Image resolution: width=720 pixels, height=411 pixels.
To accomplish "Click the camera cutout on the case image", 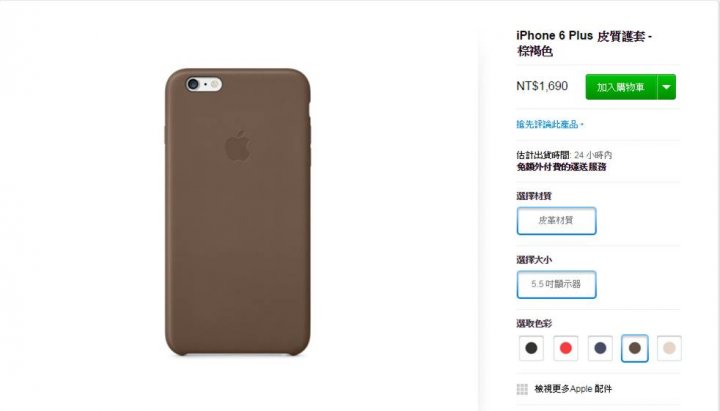I will click(204, 84).
